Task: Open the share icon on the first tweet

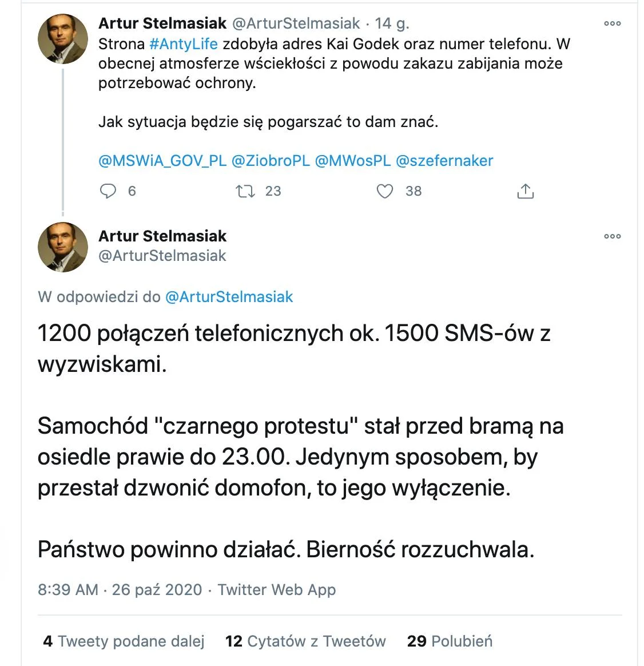Action: [x=526, y=191]
